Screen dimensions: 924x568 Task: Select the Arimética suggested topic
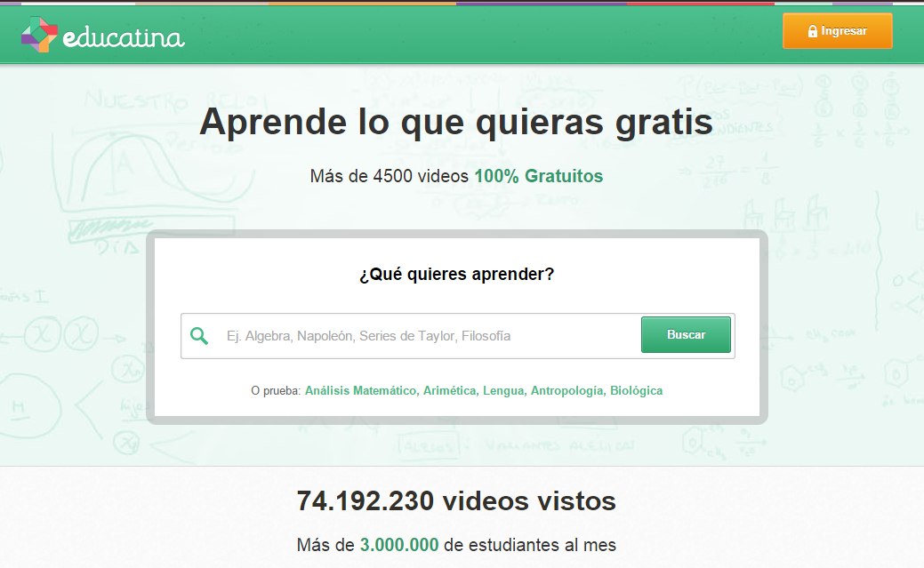pos(450,390)
